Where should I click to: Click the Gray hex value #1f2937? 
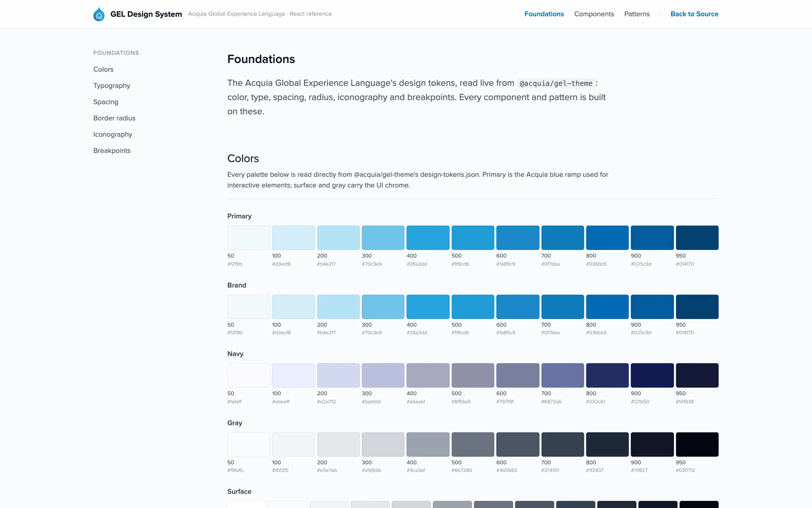tap(594, 470)
